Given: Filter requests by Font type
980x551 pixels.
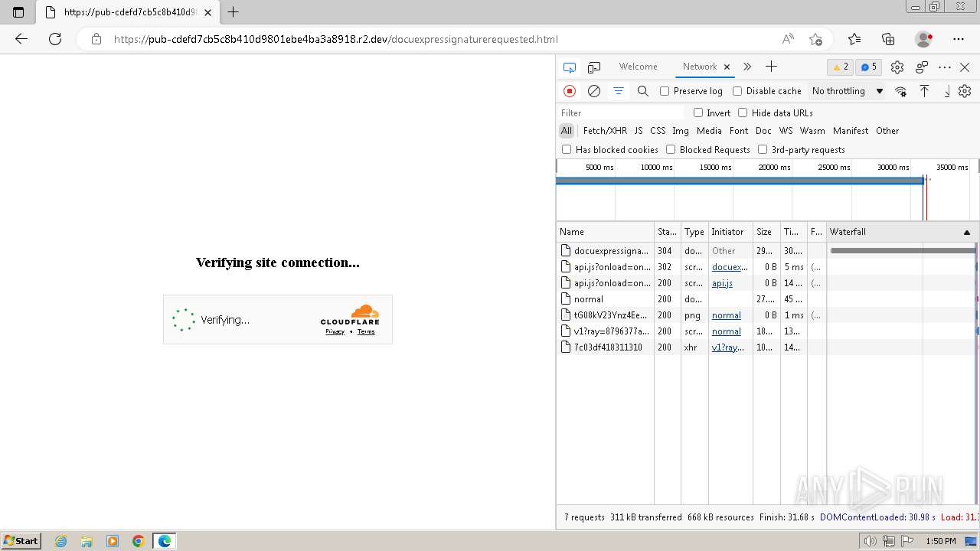Looking at the screenshot, I should [739, 131].
